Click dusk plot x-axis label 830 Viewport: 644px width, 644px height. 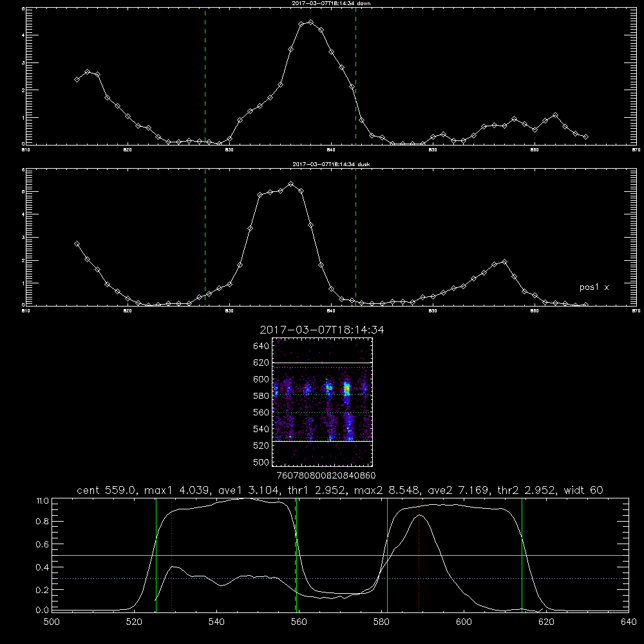tap(229, 311)
